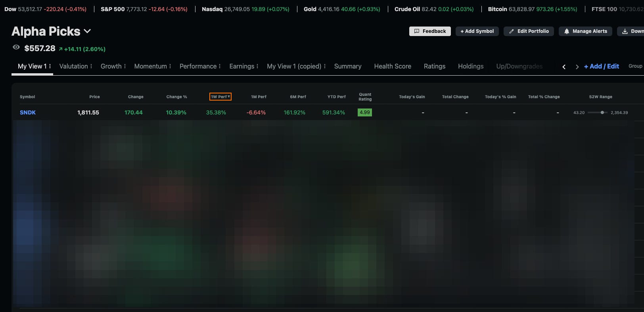Sort table by 1M Perf column
The image size is (644, 312).
259,97
